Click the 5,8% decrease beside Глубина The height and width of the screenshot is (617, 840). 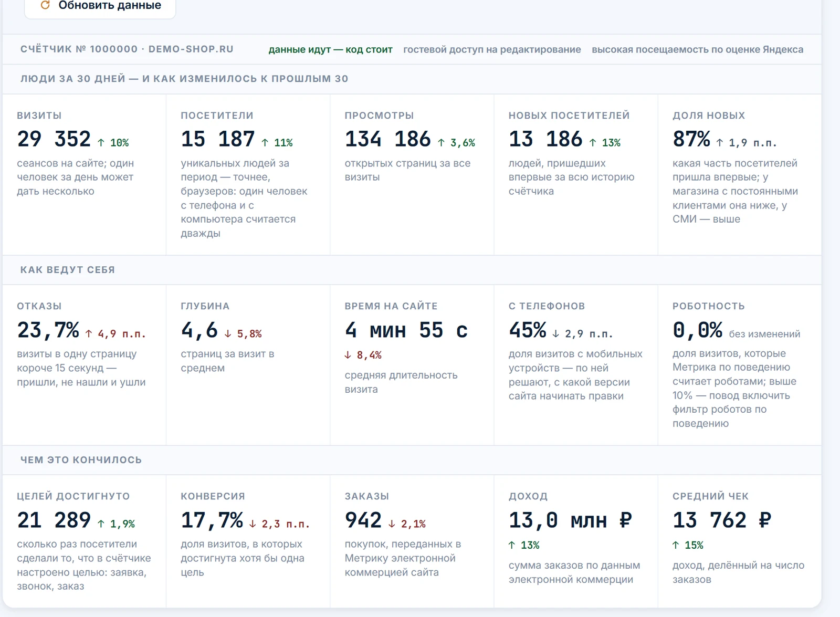243,334
